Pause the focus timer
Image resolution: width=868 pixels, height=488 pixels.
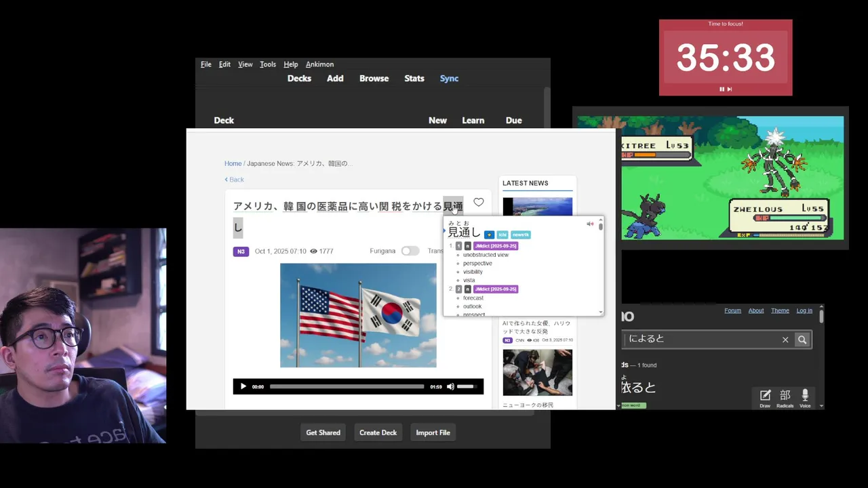[722, 89]
